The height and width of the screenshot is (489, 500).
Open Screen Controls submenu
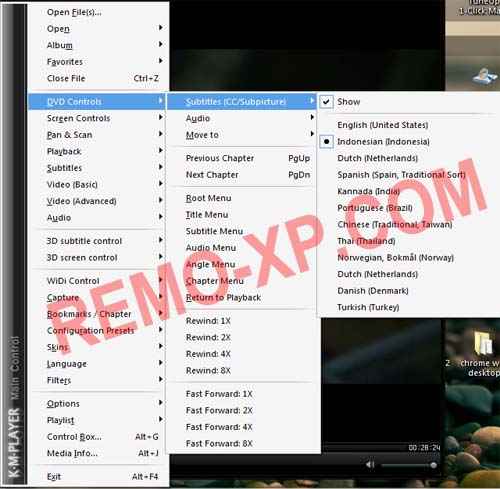pos(97,118)
